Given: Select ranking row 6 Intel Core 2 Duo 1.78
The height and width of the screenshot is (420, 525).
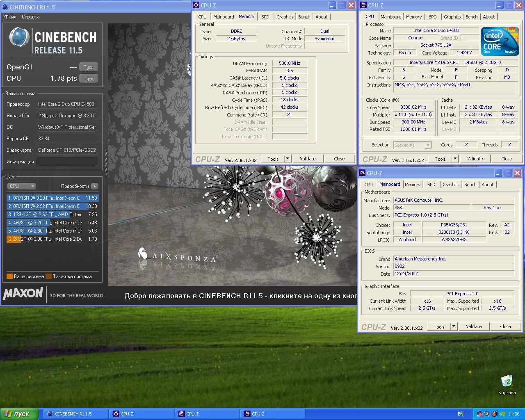Looking at the screenshot, I should [52, 239].
